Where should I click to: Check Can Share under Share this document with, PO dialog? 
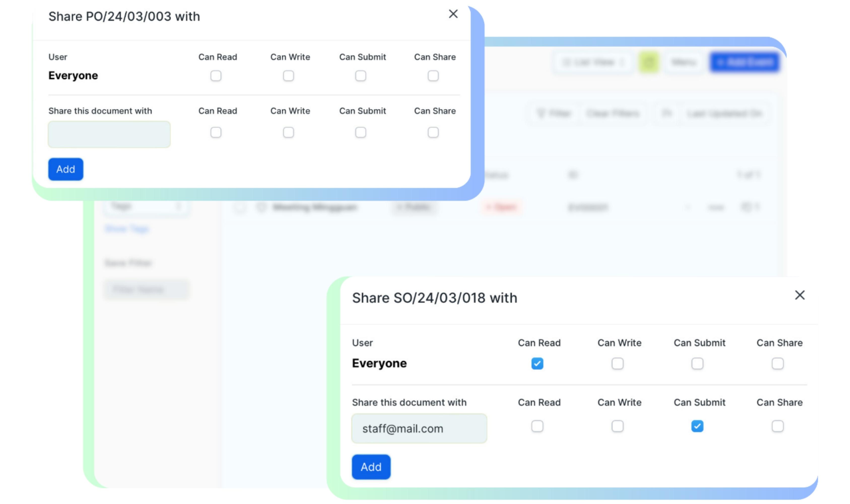433,132
